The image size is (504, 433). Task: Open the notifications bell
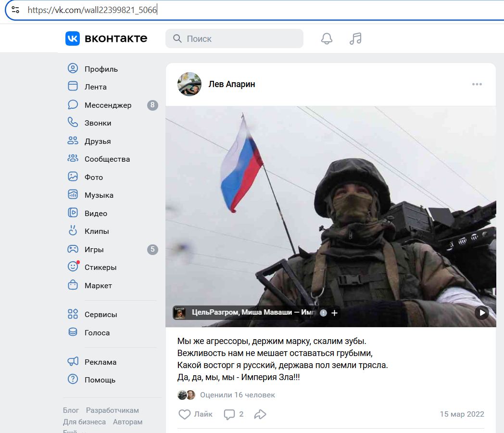click(x=327, y=39)
